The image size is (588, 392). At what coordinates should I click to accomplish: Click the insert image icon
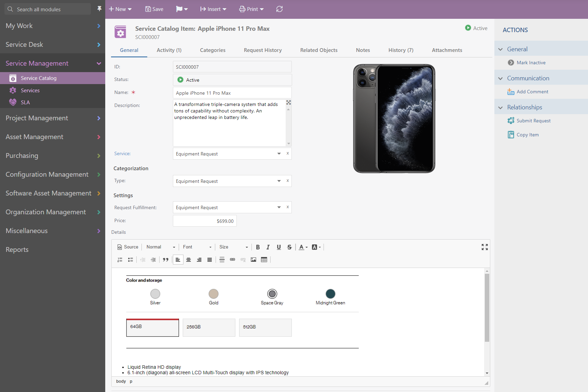[x=254, y=260]
